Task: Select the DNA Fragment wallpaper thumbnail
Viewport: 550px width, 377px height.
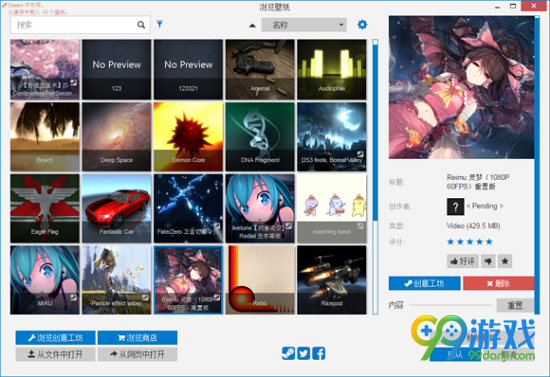Action: [260, 137]
